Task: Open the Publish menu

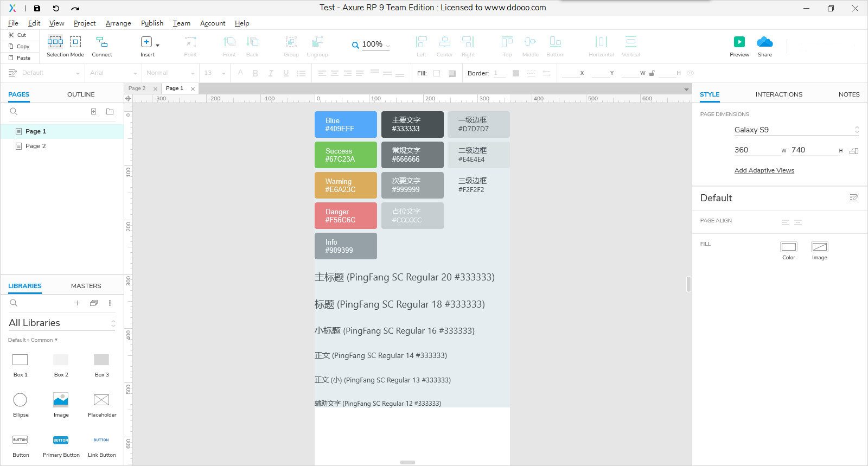Action: click(152, 23)
